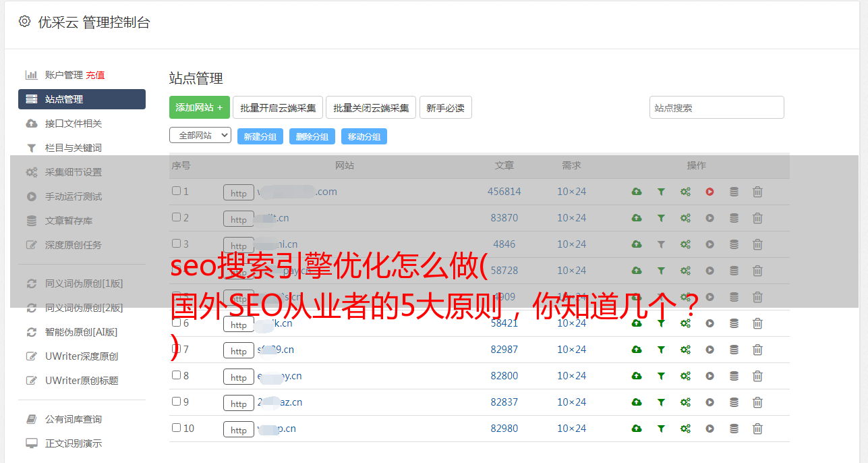
Task: Click the green 添加网站 + button
Action: [x=200, y=107]
